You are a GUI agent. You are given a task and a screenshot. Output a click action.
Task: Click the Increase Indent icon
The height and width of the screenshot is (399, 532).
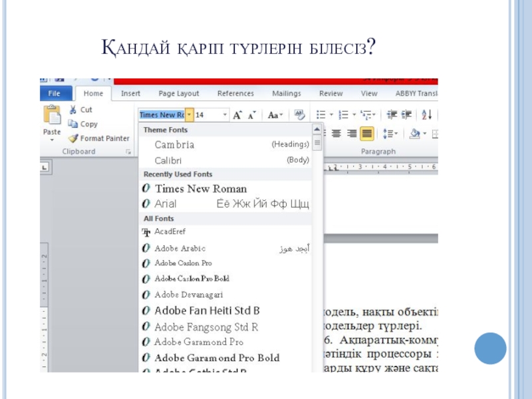tap(406, 114)
